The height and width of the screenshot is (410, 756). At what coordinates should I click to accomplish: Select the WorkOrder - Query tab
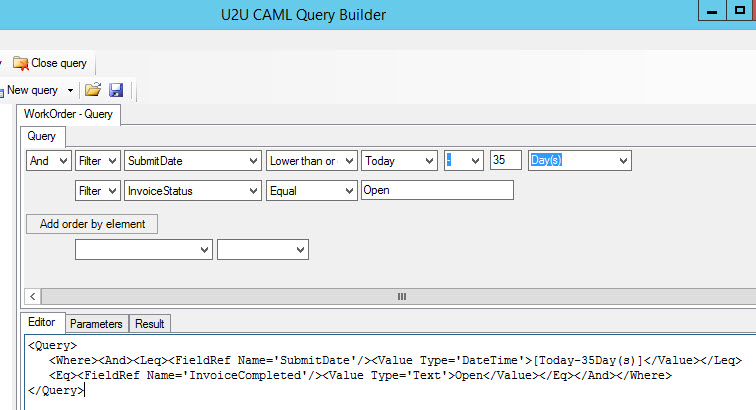(68, 114)
